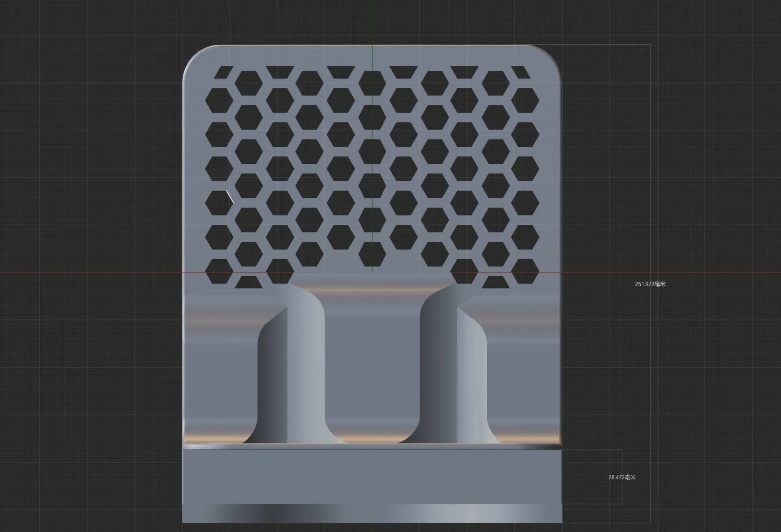
Task: Select the bottom-center hexagon hole on the green axis
Action: coord(372,254)
